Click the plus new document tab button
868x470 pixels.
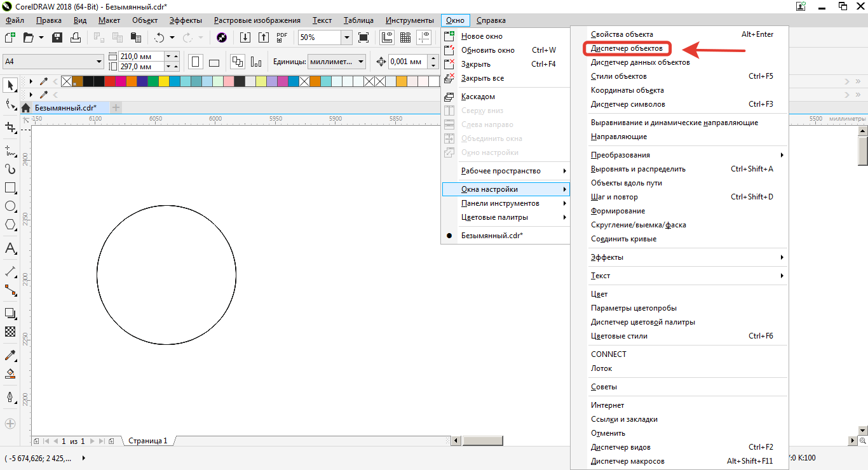pyautogui.click(x=116, y=108)
